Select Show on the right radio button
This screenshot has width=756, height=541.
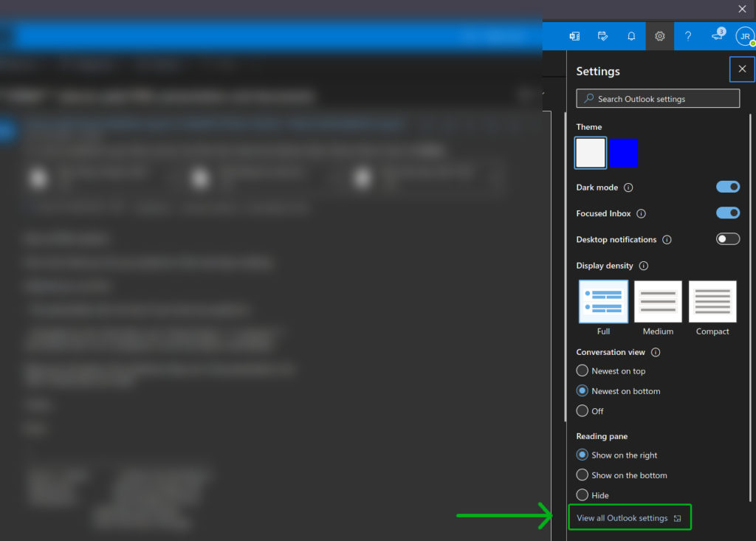[x=582, y=455]
